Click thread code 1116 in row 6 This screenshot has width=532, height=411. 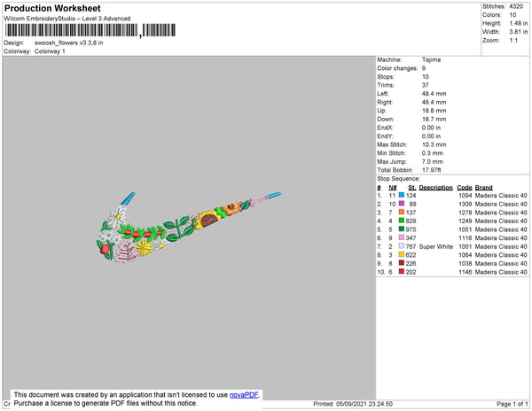pyautogui.click(x=465, y=238)
